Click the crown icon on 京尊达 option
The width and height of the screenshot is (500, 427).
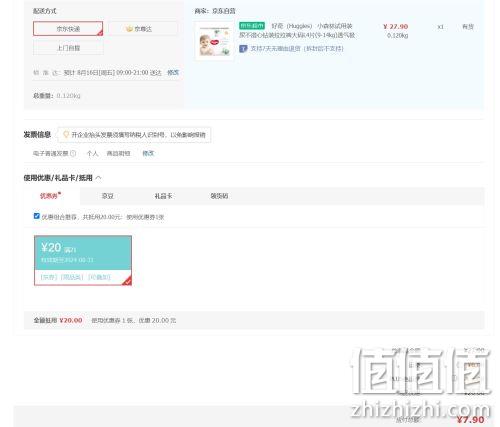(x=129, y=29)
